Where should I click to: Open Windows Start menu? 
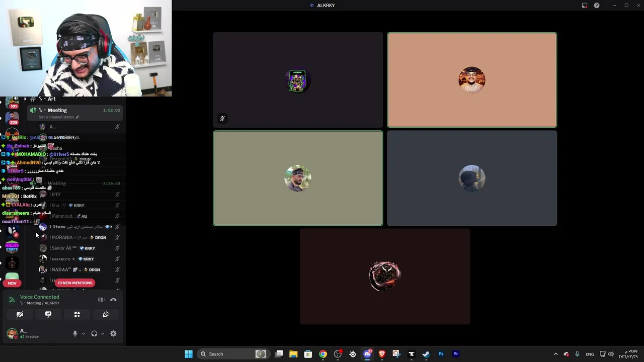tap(189, 354)
